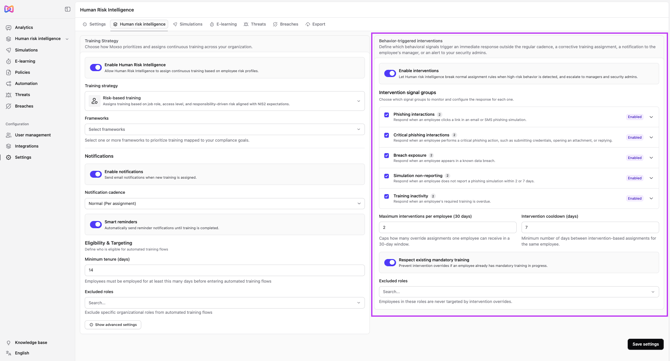Image resolution: width=670 pixels, height=361 pixels.
Task: Open Training strategy dropdown
Action: [224, 101]
